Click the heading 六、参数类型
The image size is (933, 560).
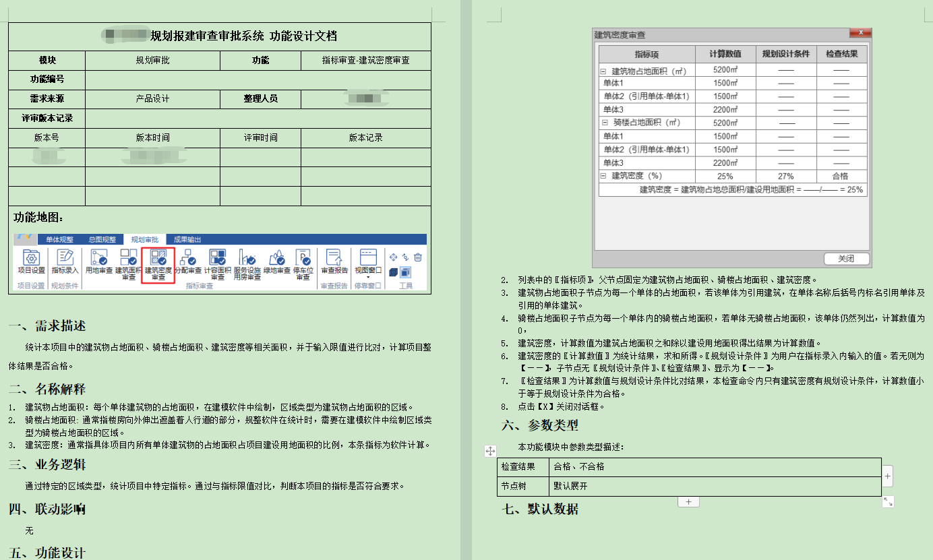[540, 426]
